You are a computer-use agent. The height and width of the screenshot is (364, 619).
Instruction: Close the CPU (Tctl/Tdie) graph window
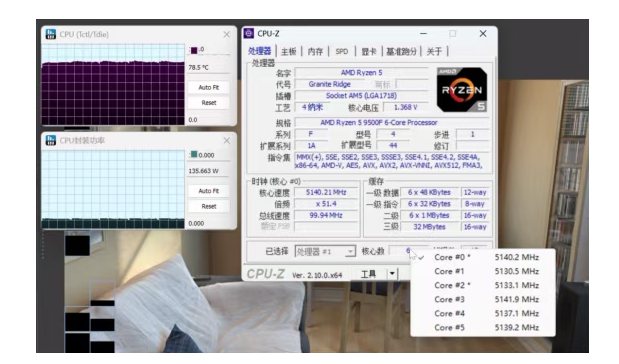tap(227, 34)
